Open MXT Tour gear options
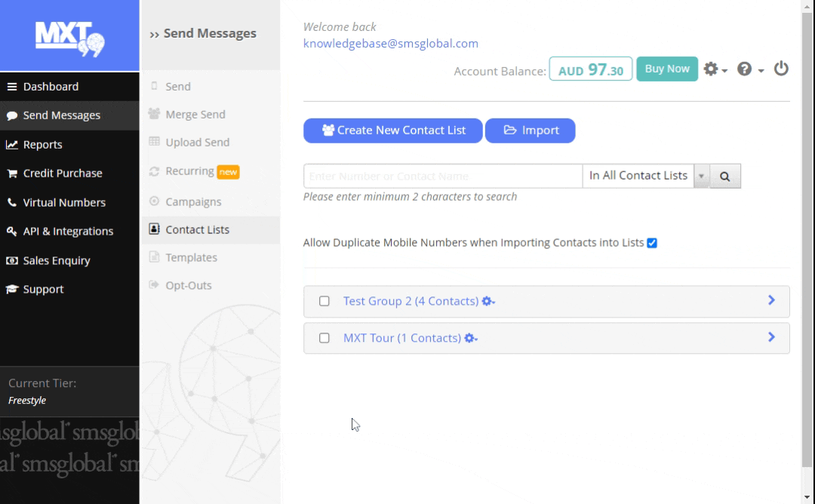Image resolution: width=815 pixels, height=504 pixels. coord(471,339)
